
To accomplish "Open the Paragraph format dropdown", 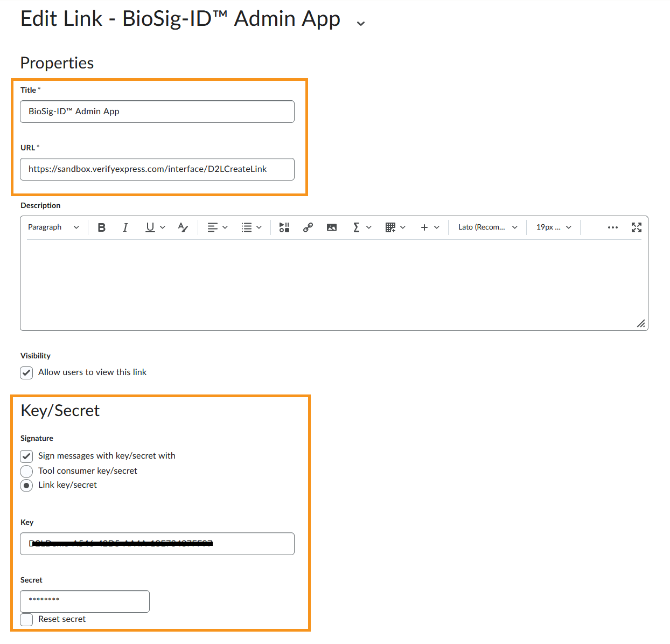I will 54,227.
